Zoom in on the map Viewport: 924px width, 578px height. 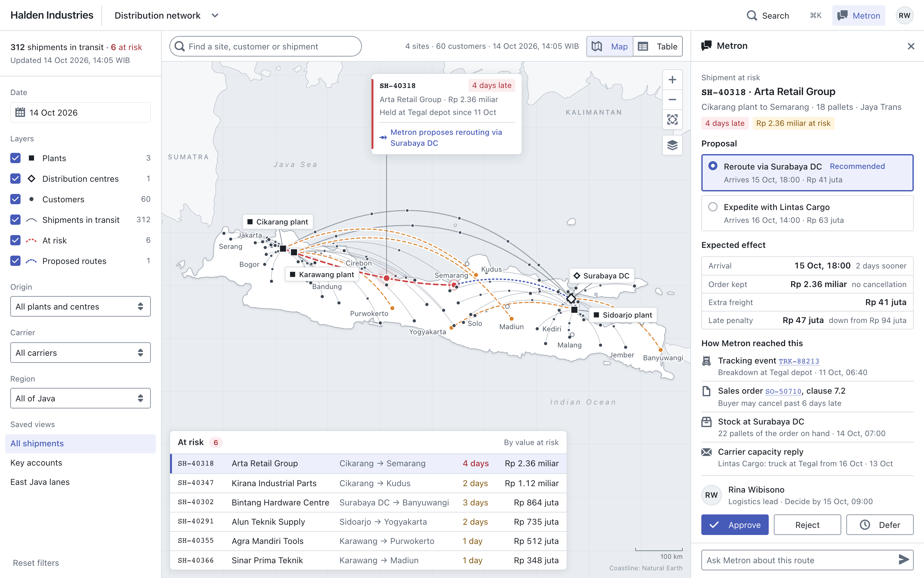(x=672, y=80)
